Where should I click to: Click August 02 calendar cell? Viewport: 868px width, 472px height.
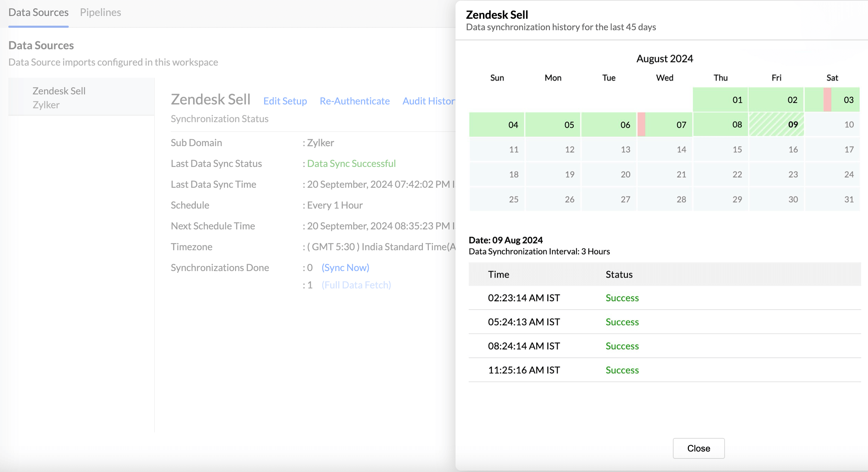(776, 100)
